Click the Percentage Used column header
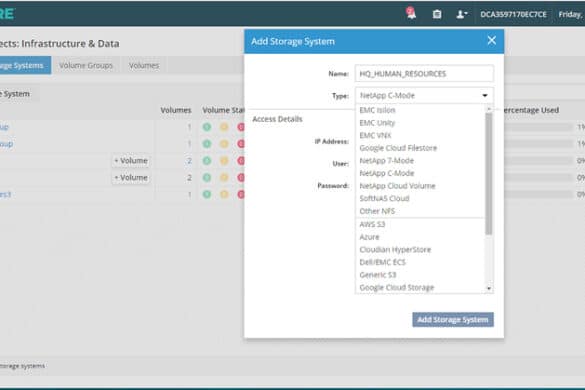The height and width of the screenshot is (390, 585). pyautogui.click(x=531, y=110)
